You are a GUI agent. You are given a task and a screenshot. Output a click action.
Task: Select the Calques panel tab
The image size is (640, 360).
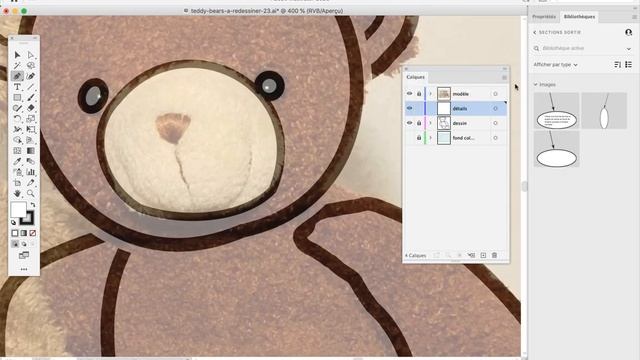416,77
